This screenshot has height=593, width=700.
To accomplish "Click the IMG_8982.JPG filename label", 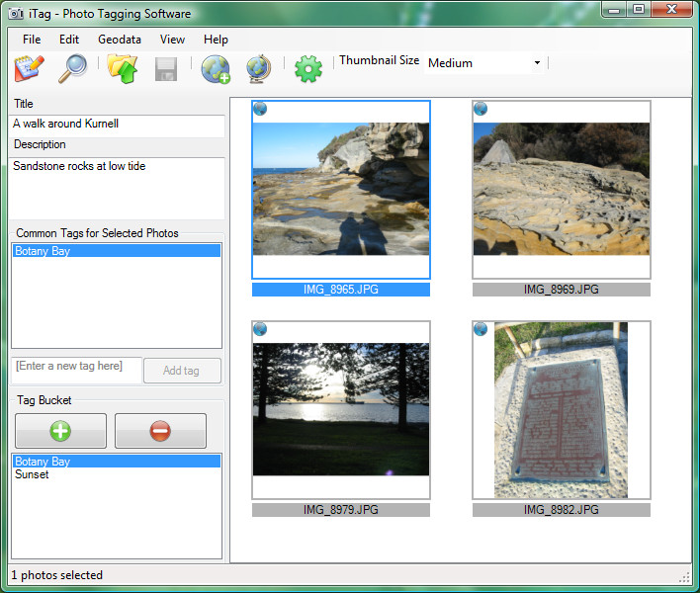I will click(x=562, y=510).
